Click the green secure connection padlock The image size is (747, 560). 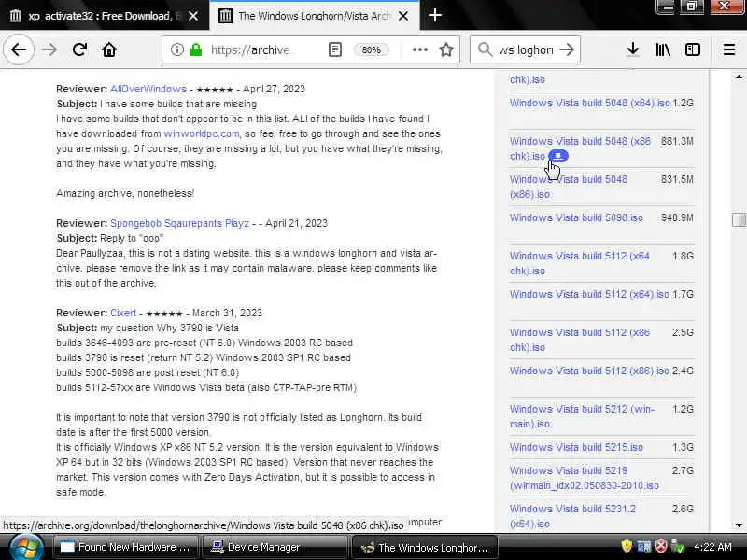[196, 49]
